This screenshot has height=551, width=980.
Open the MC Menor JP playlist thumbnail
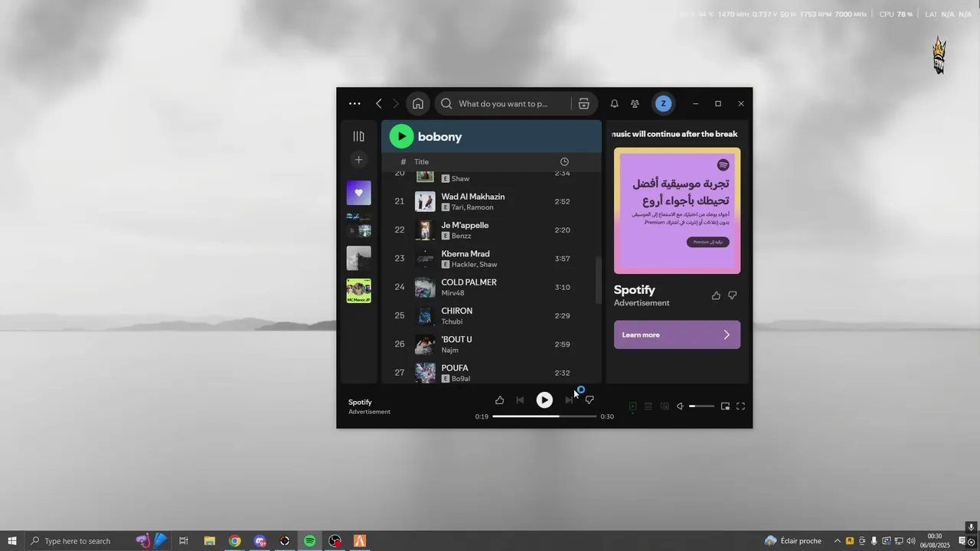(358, 291)
